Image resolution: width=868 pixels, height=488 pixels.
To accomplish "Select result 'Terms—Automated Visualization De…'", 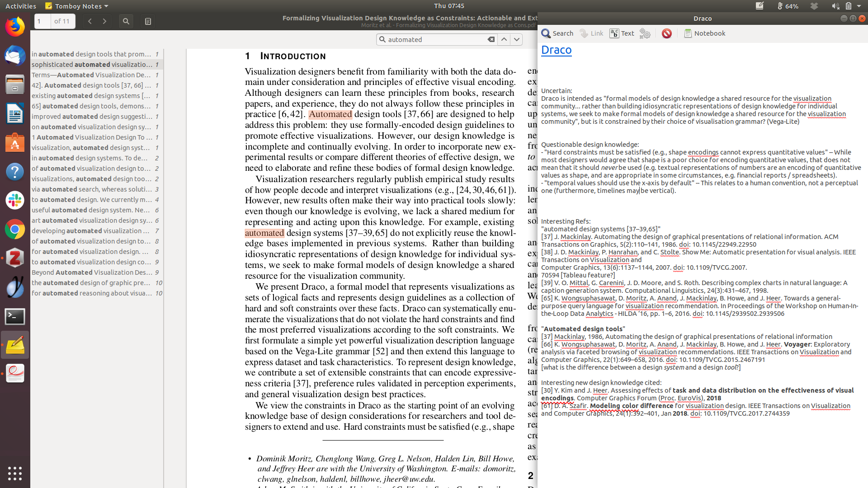I will click(91, 75).
